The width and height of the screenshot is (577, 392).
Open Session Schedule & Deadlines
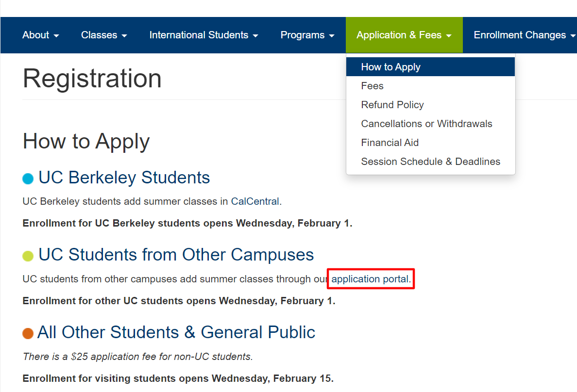(x=430, y=162)
